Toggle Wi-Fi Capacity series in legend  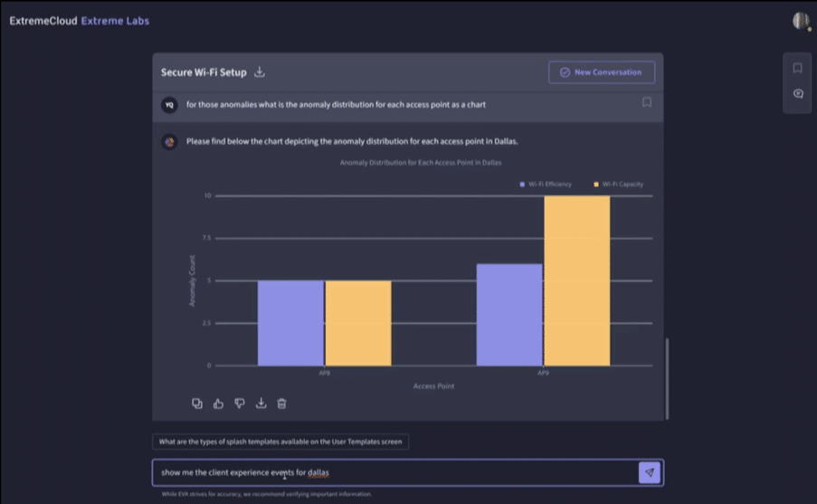point(618,184)
